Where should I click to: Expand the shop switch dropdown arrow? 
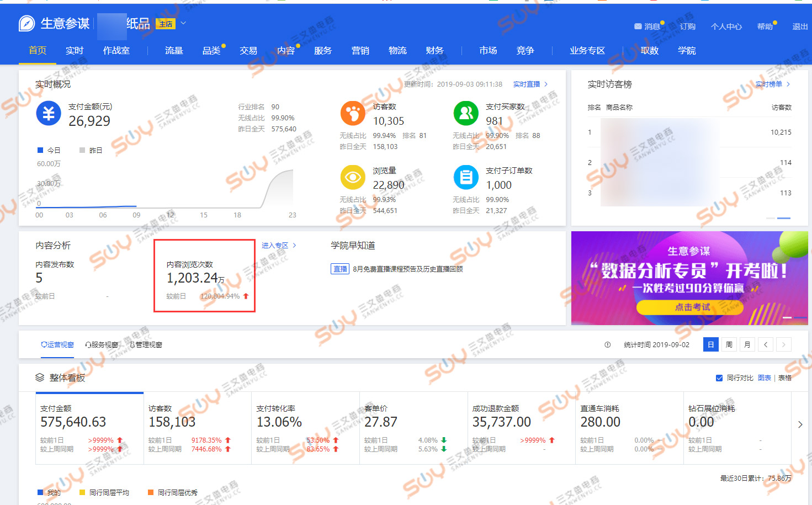point(183,23)
